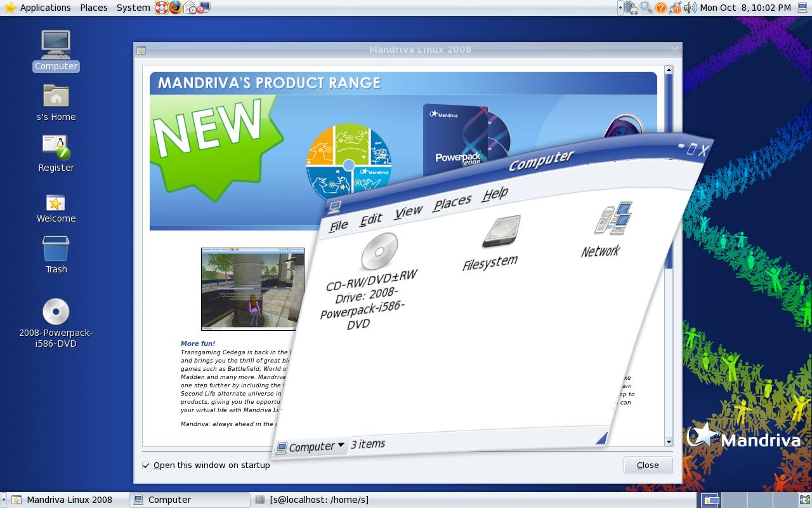Image resolution: width=812 pixels, height=508 pixels.
Task: Open the CD-RW/DVD±RW Drive icon
Action: click(x=379, y=251)
